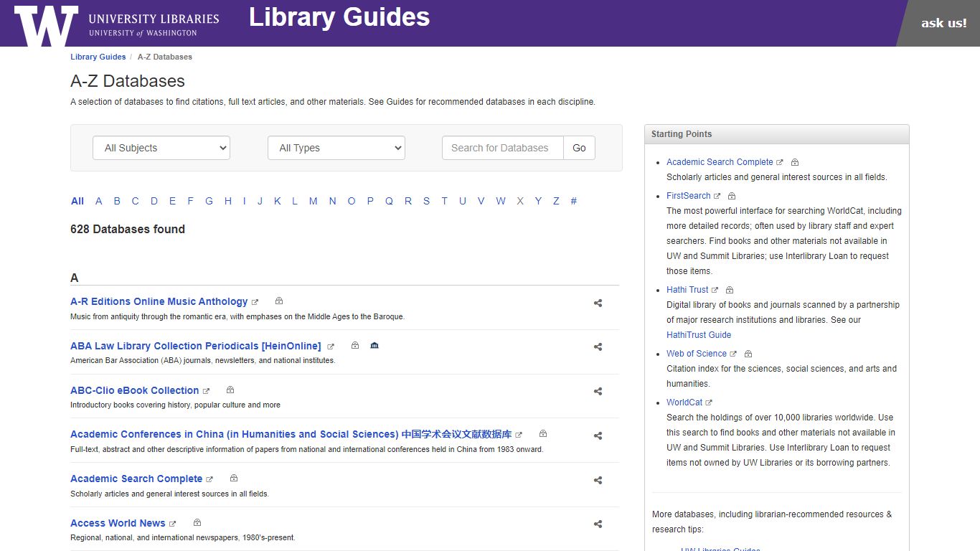Open Web of Science in Starting Points
The width and height of the screenshot is (980, 551).
(697, 354)
